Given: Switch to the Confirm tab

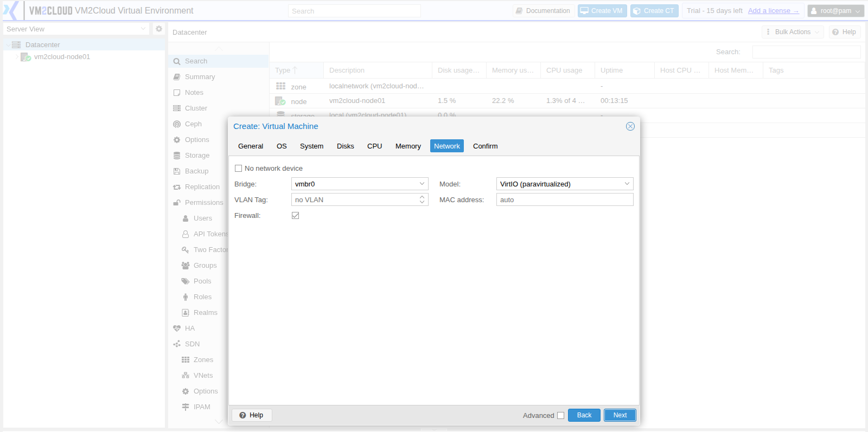Looking at the screenshot, I should coord(486,146).
